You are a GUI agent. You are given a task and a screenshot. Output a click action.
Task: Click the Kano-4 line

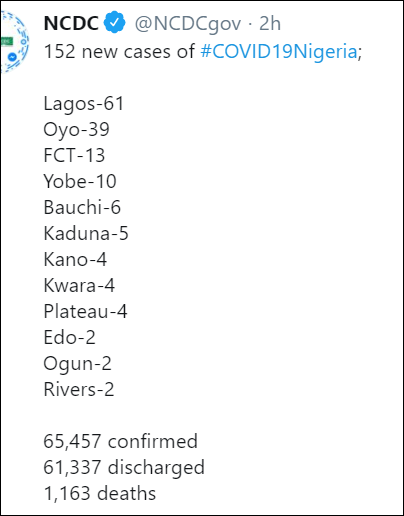75,259
